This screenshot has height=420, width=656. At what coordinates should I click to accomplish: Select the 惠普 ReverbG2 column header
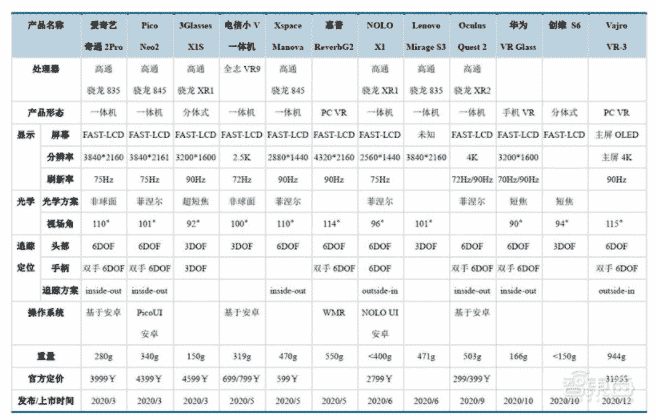click(x=334, y=36)
